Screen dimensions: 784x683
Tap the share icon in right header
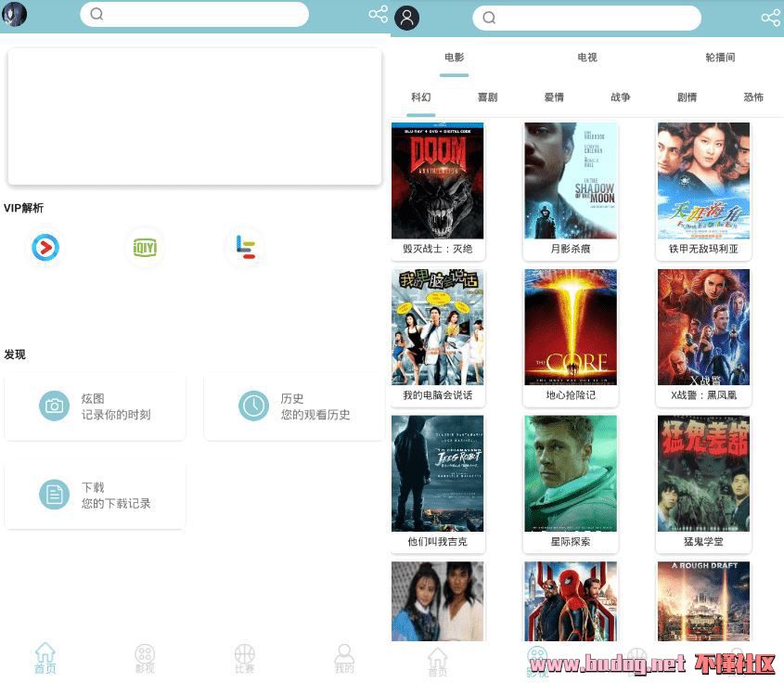(x=770, y=18)
